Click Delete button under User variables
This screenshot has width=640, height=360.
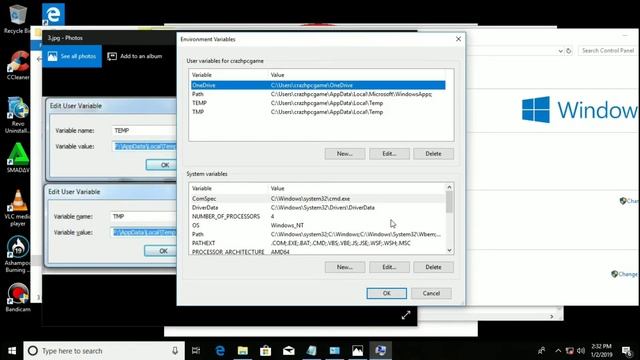433,153
